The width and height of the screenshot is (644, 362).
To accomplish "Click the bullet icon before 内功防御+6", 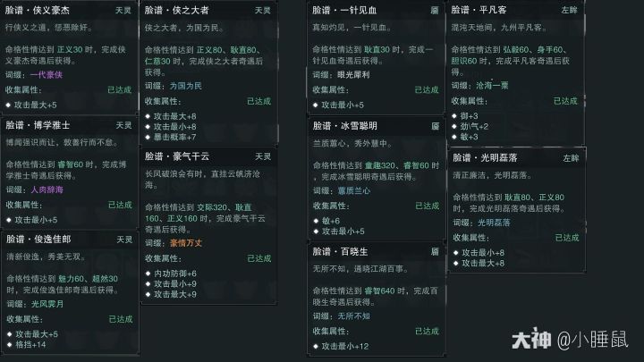I will pos(148,273).
